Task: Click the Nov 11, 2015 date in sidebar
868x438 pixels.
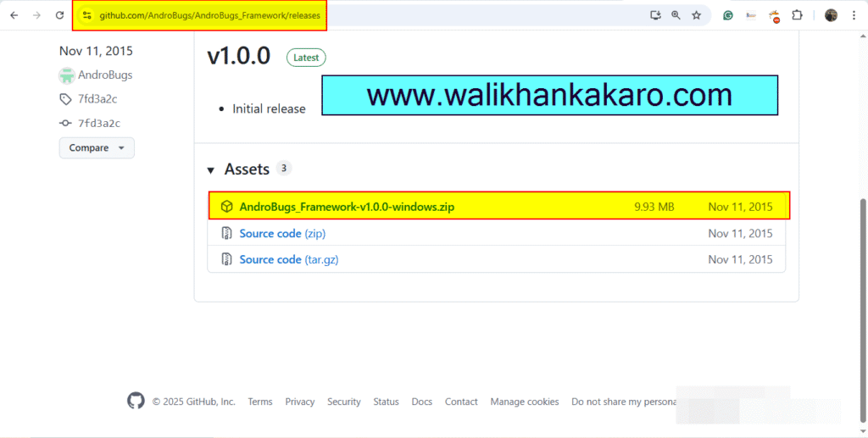Action: (96, 51)
